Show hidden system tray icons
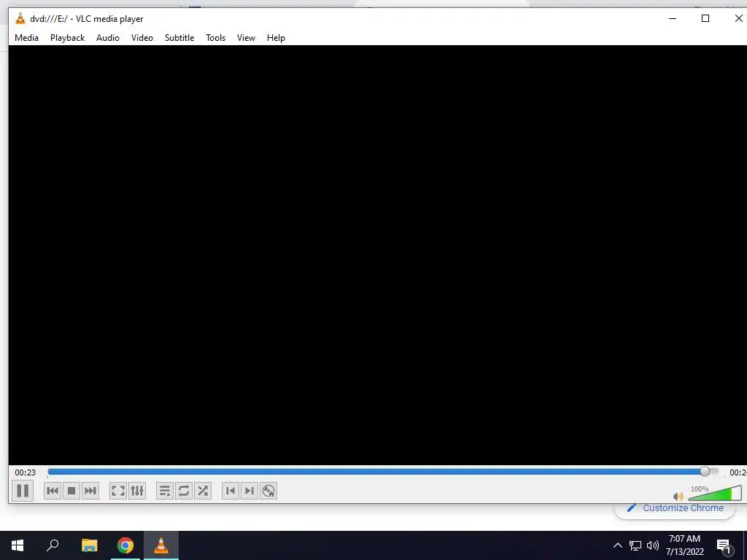 [x=617, y=545]
